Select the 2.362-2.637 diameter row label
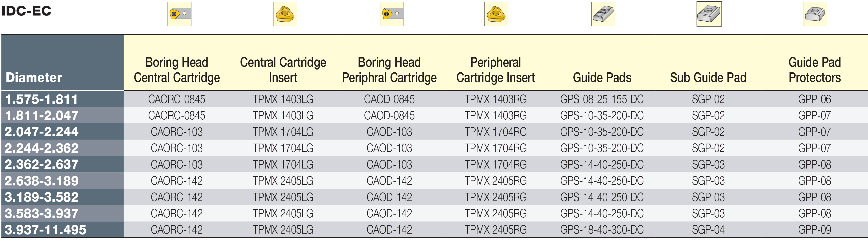The width and height of the screenshot is (868, 243). click(x=41, y=165)
